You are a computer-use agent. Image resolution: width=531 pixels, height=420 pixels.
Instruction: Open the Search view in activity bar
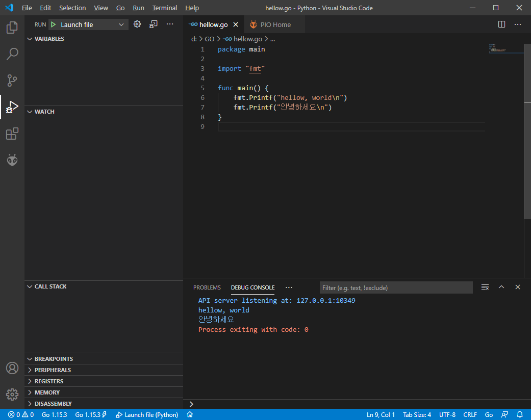(12, 54)
